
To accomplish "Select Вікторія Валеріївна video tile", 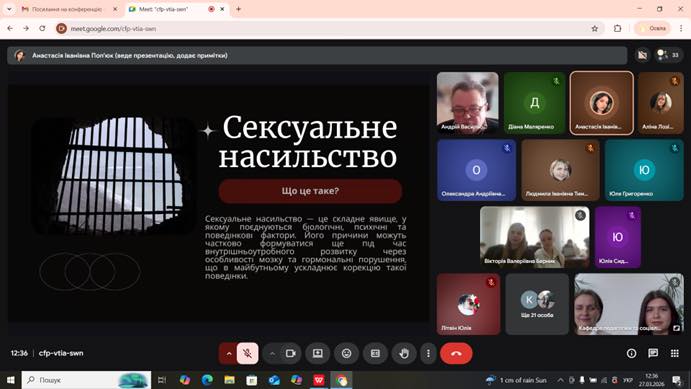I will point(535,237).
